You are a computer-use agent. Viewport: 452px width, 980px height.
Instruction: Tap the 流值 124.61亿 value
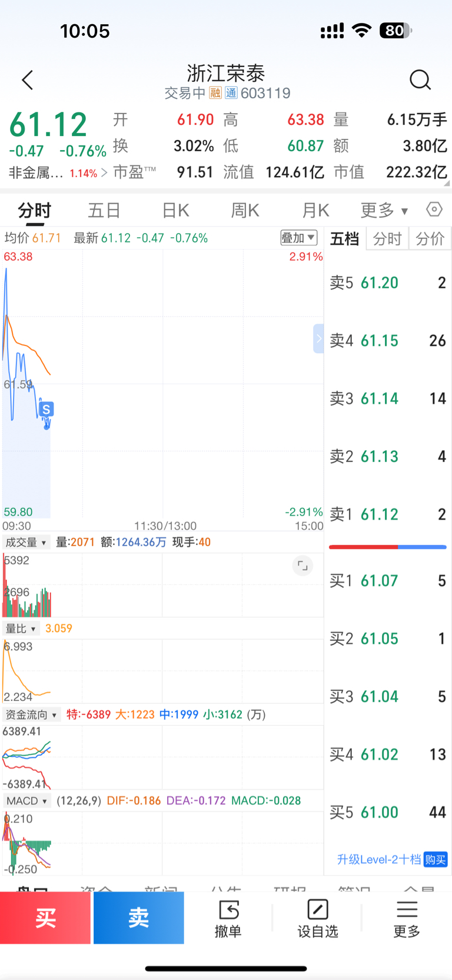294,172
